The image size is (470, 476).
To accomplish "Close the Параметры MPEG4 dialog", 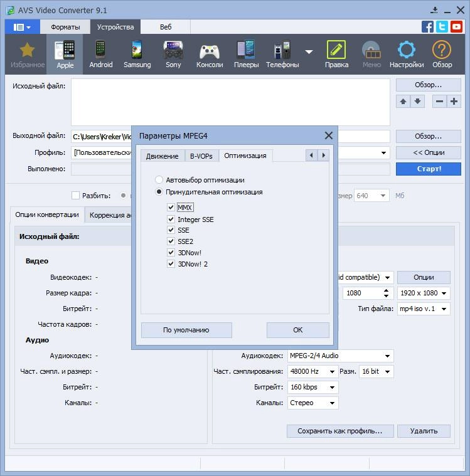I will (x=328, y=135).
